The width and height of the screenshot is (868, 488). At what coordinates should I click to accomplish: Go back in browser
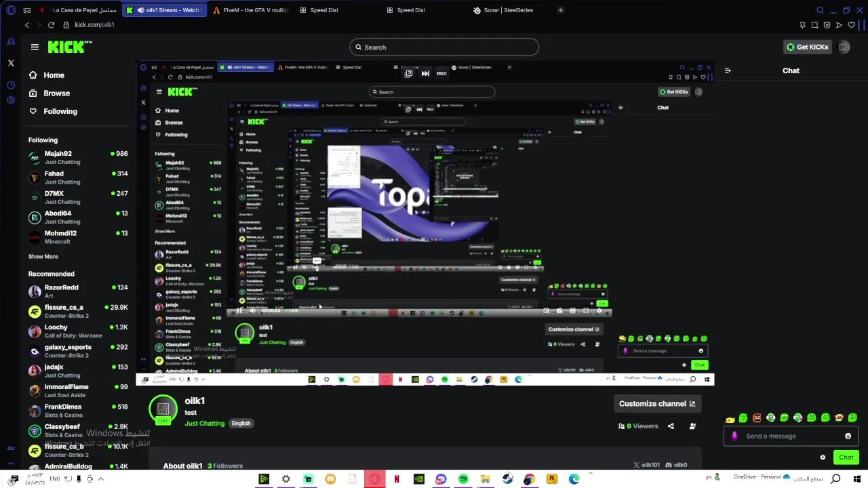(27, 25)
